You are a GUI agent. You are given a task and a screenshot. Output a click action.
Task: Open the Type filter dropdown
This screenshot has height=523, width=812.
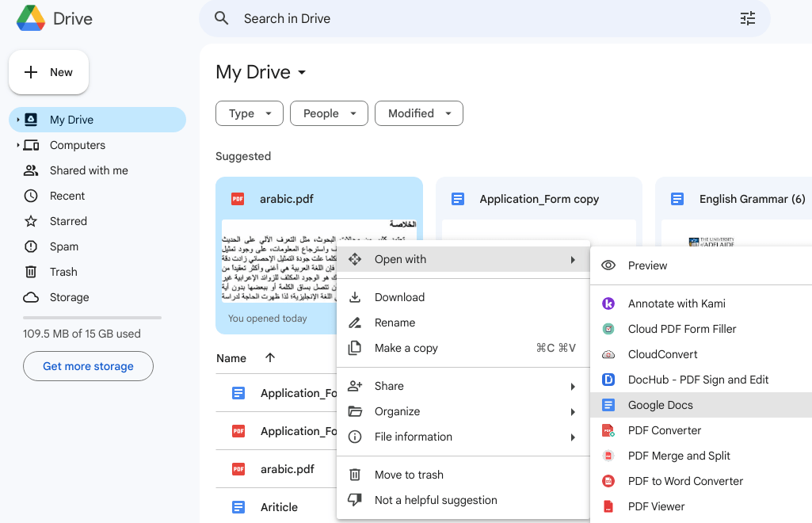(x=249, y=113)
